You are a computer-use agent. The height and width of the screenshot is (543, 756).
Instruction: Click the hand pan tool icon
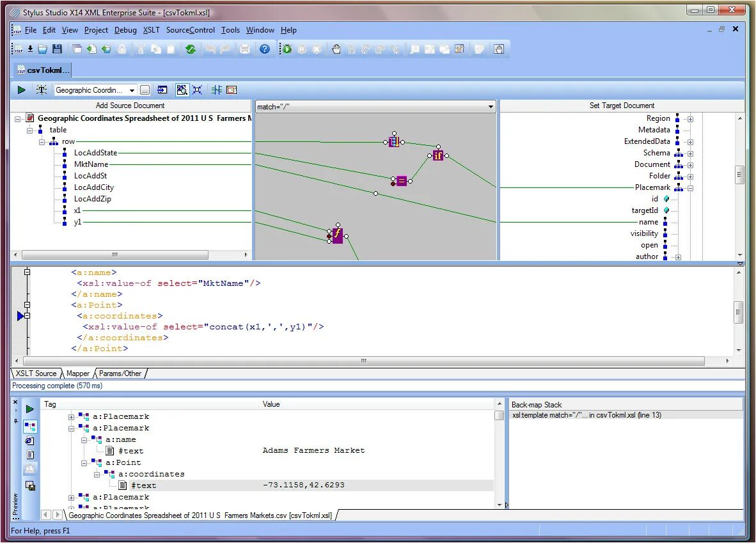tap(336, 49)
